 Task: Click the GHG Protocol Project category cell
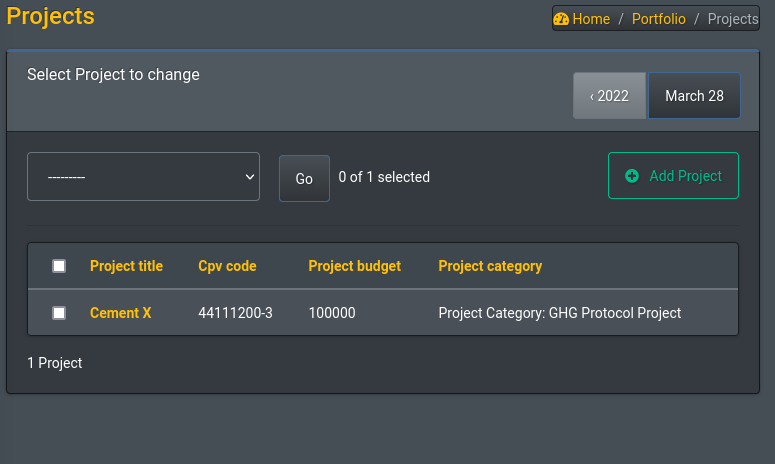(x=560, y=313)
